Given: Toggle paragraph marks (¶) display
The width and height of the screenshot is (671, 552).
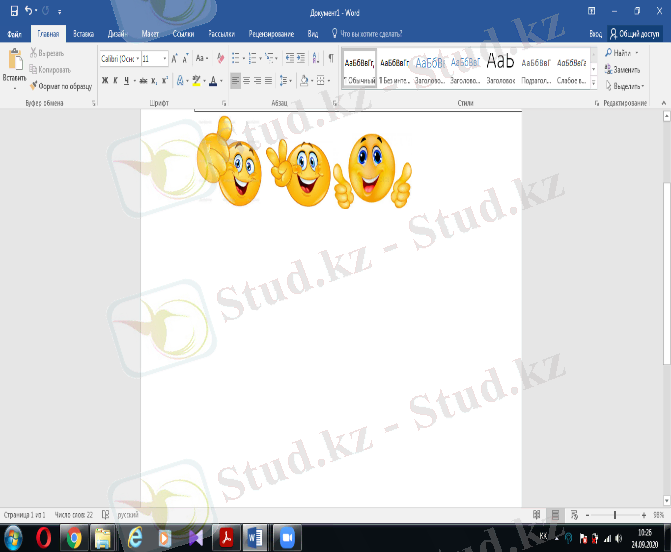Looking at the screenshot, I should pyautogui.click(x=331, y=59).
